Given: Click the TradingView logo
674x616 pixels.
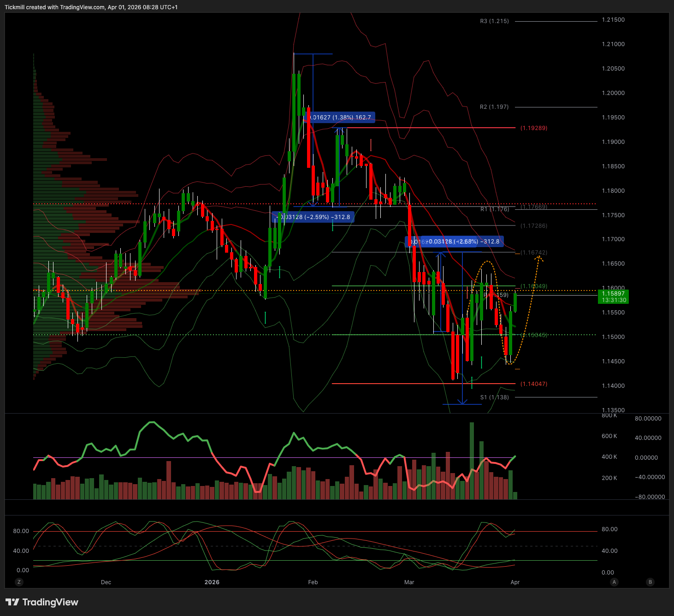Looking at the screenshot, I should tap(42, 602).
